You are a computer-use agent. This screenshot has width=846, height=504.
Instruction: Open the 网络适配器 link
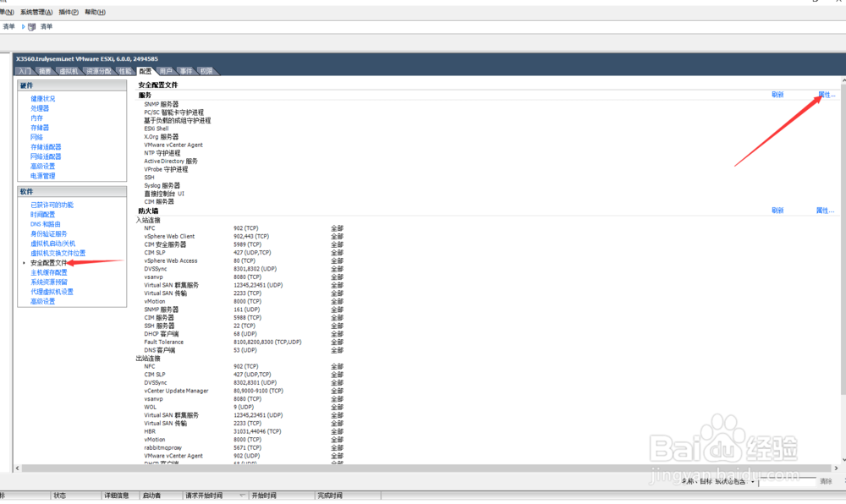[46, 156]
